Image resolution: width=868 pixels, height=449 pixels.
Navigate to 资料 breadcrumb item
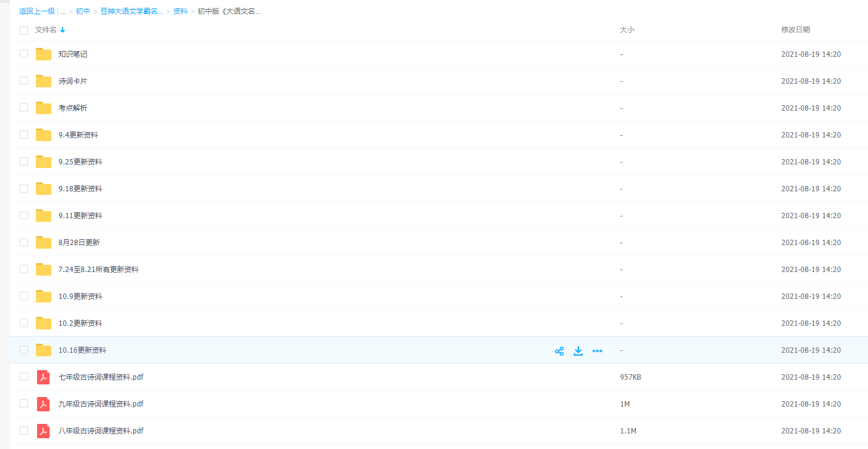tap(180, 11)
